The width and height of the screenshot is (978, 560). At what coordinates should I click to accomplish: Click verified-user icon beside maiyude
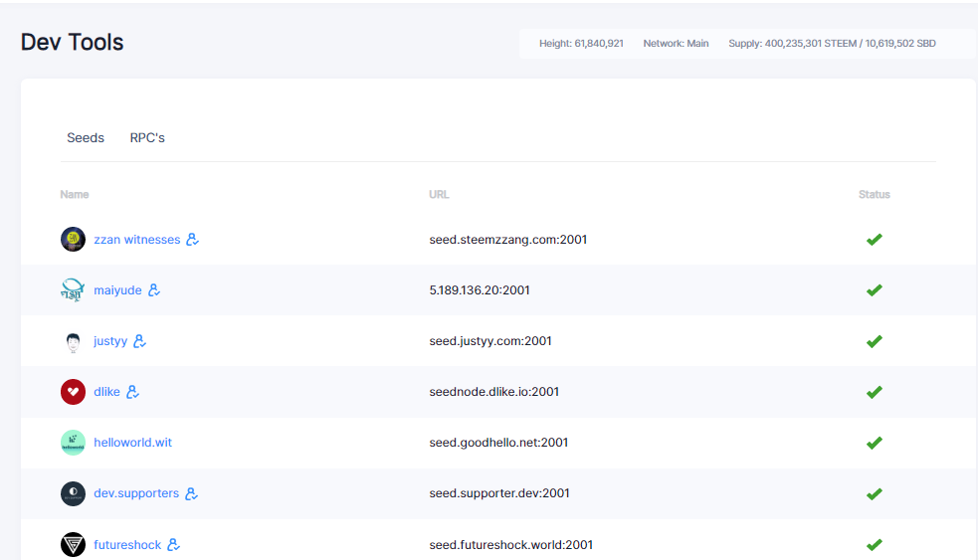pyautogui.click(x=154, y=290)
